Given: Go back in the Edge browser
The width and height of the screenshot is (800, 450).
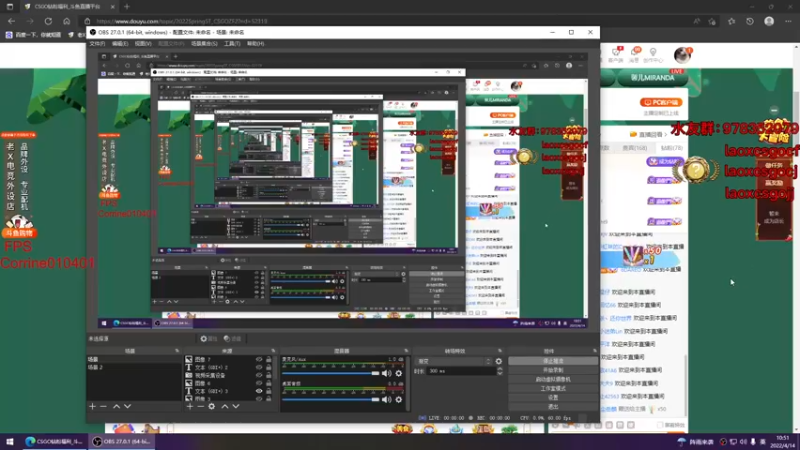Looking at the screenshot, I should pyautogui.click(x=11, y=21).
